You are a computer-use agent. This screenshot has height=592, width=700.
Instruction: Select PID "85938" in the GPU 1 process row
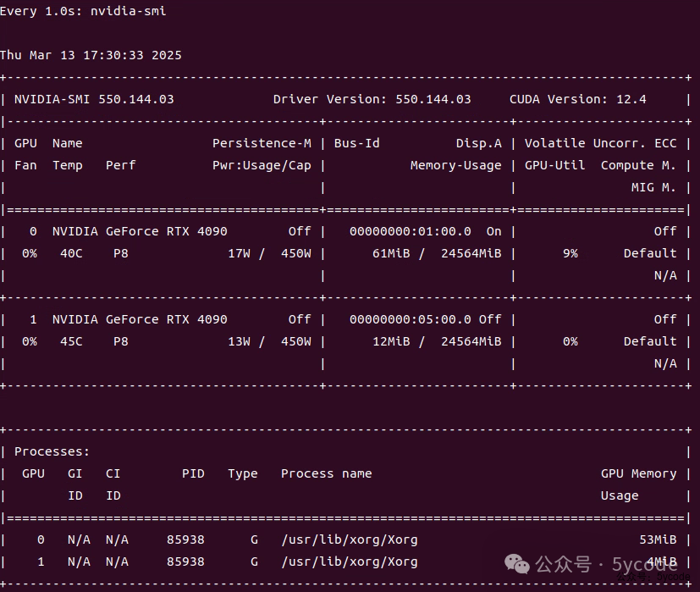185,562
